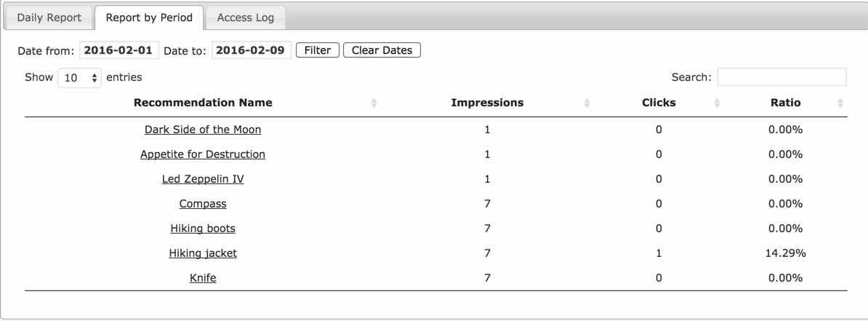Click the Knife recommendation link
The width and height of the screenshot is (868, 321).
click(x=203, y=278)
